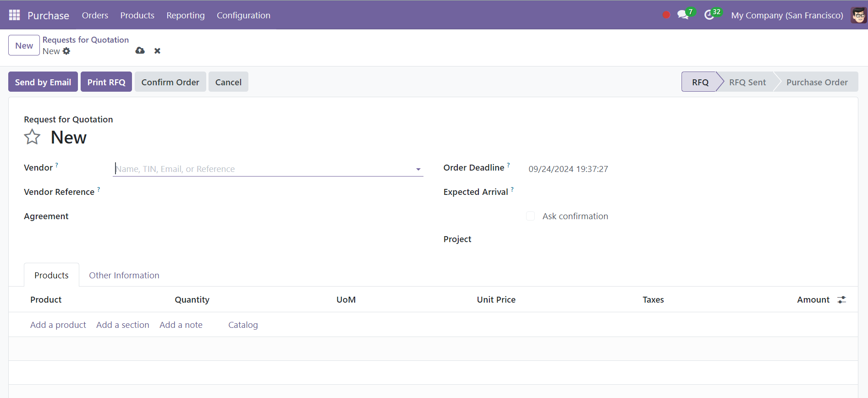The image size is (868, 398).
Task: Click the Amount column header
Action: coord(813,299)
